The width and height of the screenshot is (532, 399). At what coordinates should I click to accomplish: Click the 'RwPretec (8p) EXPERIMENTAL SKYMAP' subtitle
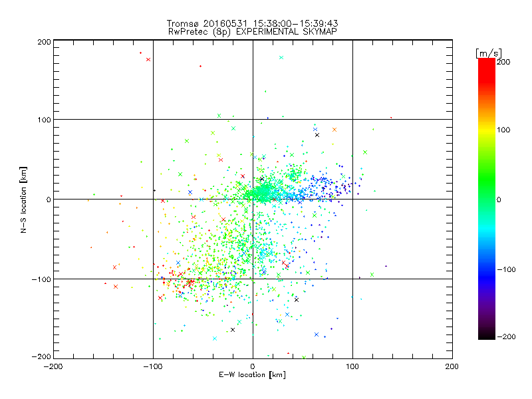253,32
